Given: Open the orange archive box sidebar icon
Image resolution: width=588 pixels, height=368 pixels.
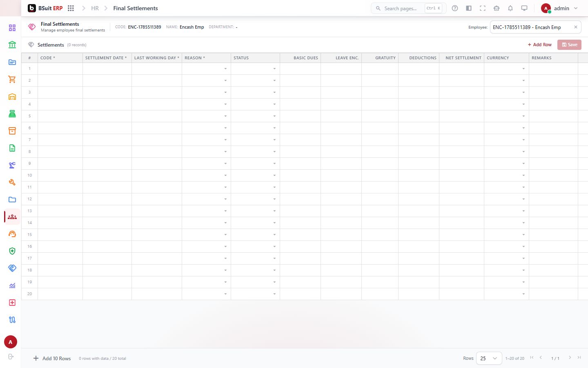Looking at the screenshot, I should (x=12, y=131).
